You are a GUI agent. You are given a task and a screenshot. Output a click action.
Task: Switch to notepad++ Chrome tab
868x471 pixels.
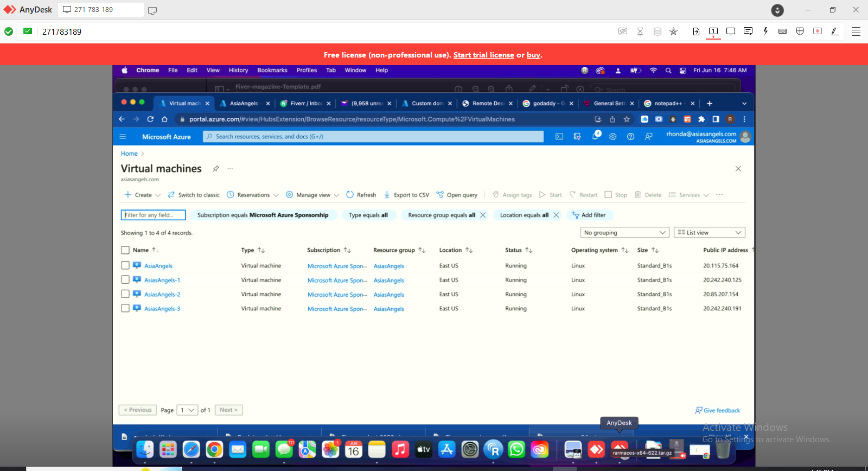[669, 104]
